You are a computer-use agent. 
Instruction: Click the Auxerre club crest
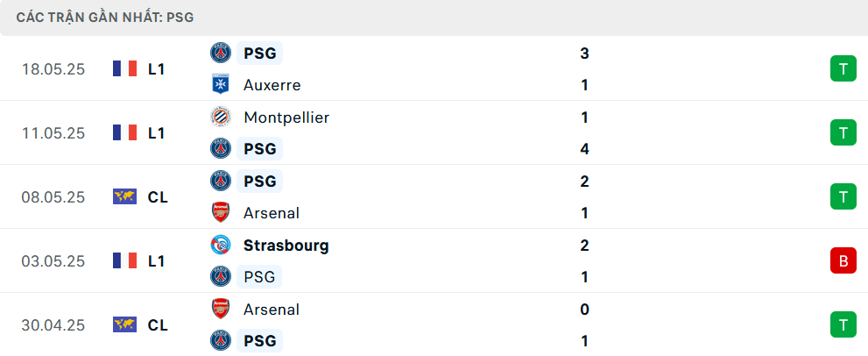tap(221, 85)
